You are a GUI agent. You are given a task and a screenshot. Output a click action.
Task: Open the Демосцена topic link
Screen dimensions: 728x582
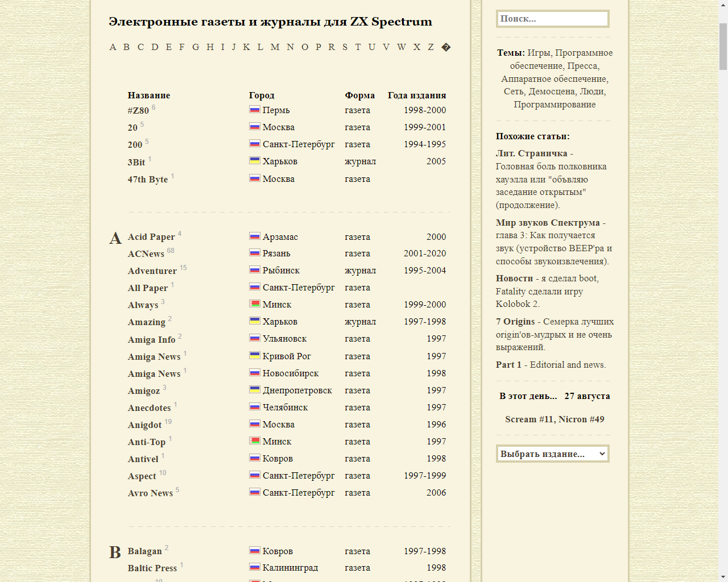point(551,92)
